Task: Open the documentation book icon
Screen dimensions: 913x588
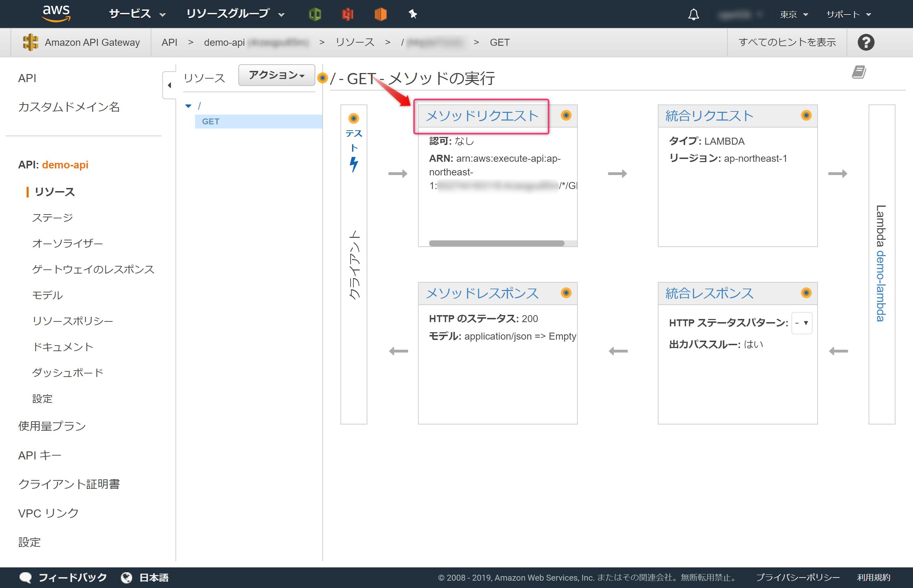Action: [859, 72]
